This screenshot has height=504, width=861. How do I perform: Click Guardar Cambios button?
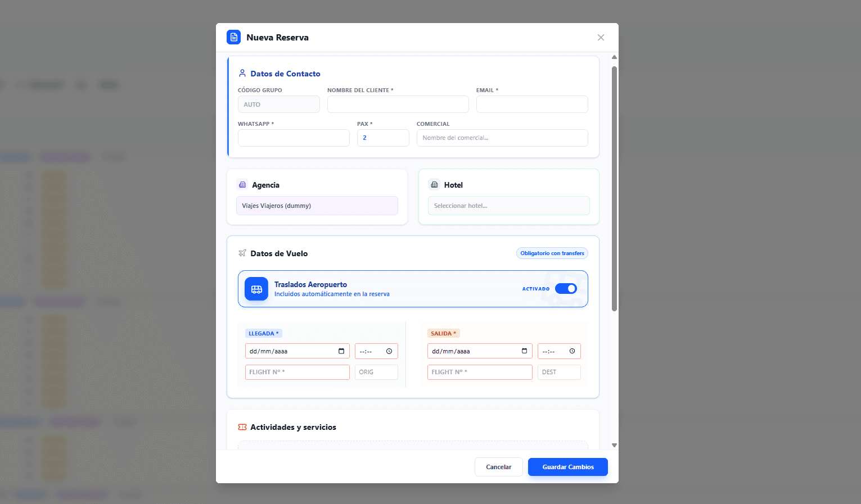click(x=567, y=467)
